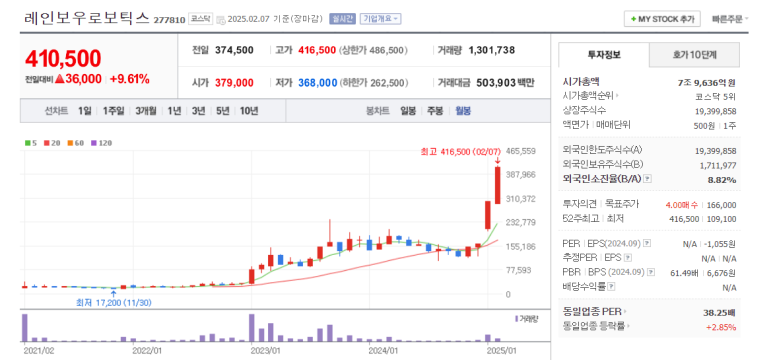Click the current price 410,500
The image size is (773, 360).
pyautogui.click(x=63, y=59)
